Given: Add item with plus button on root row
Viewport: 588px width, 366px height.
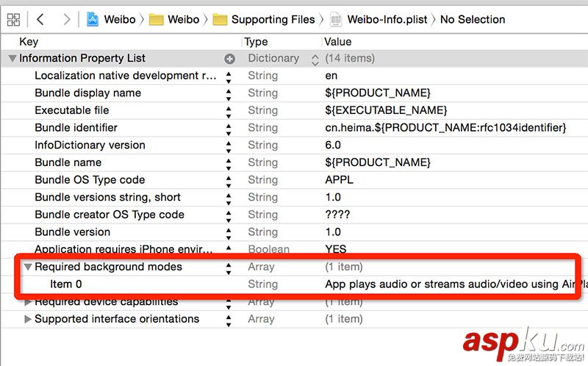Looking at the screenshot, I should point(229,59).
